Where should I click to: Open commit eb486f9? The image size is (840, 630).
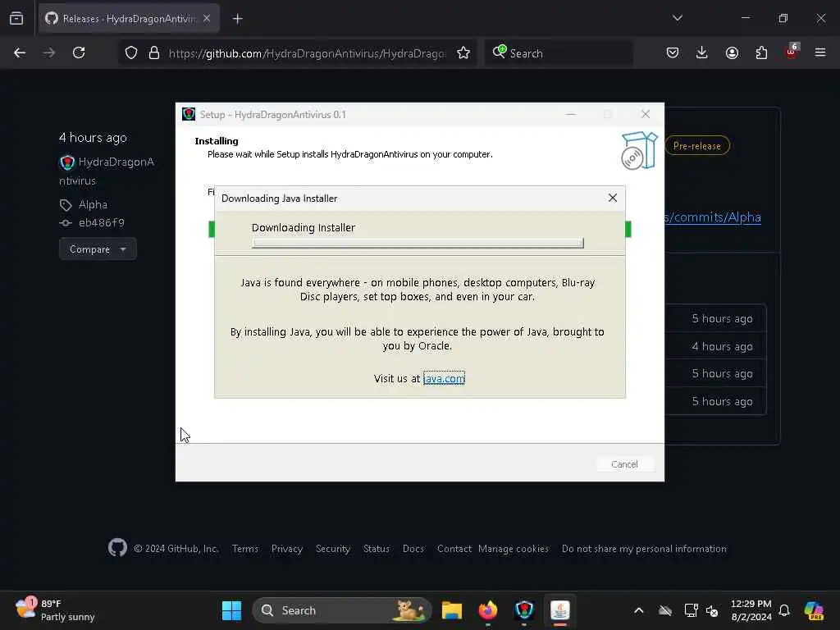pyautogui.click(x=101, y=222)
